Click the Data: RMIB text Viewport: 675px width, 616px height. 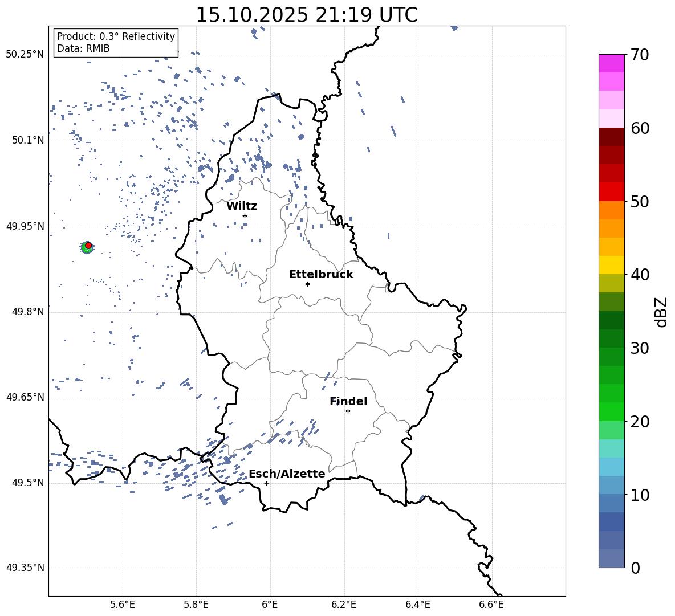tap(83, 48)
